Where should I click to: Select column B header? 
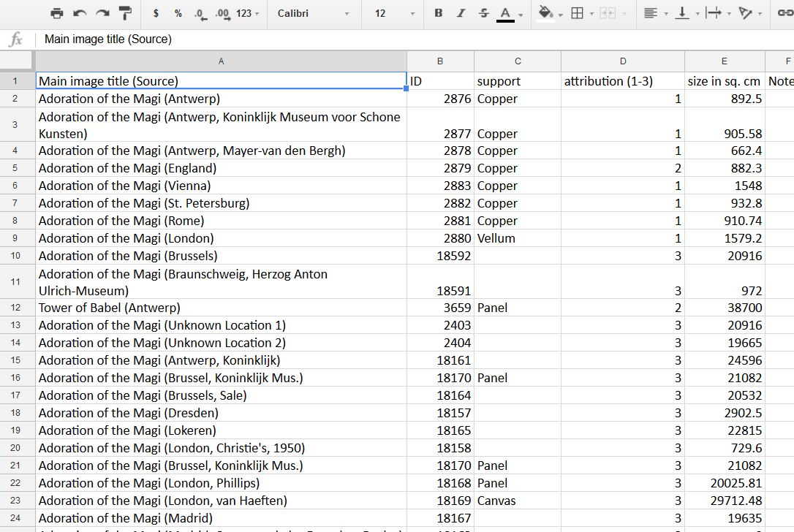[x=440, y=61]
